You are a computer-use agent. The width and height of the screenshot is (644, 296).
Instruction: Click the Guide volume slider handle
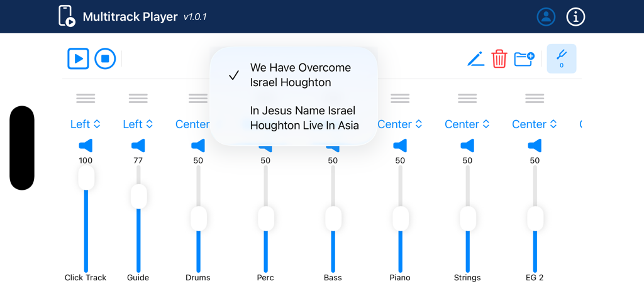[x=139, y=197]
